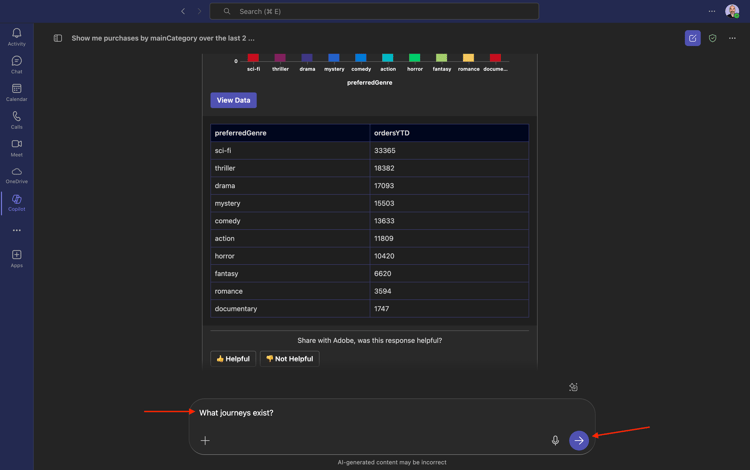The width and height of the screenshot is (750, 470).
Task: Select the comedy table cell
Action: pos(290,221)
